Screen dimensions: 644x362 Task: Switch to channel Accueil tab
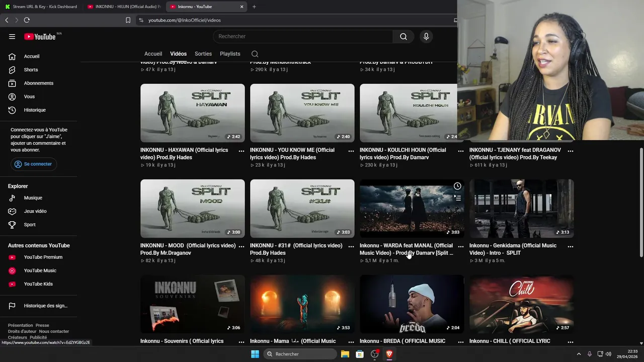[x=153, y=54]
